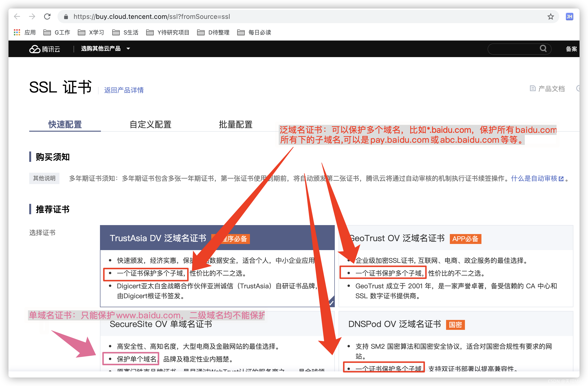Reload the page with refresh icon

point(47,17)
